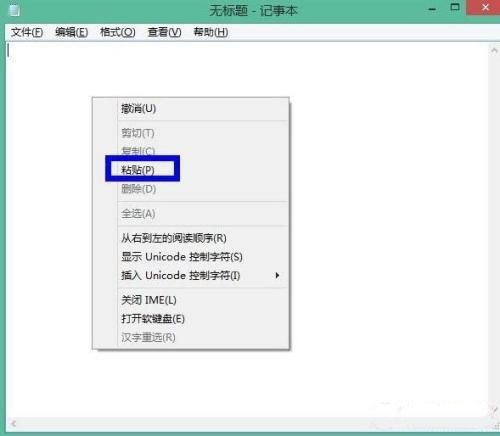Open the 格式(O) menu
This screenshot has height=436, width=500.
(x=118, y=32)
